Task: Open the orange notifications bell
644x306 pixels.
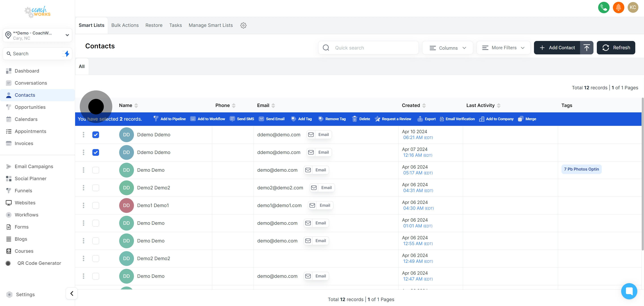Action: pos(618,8)
